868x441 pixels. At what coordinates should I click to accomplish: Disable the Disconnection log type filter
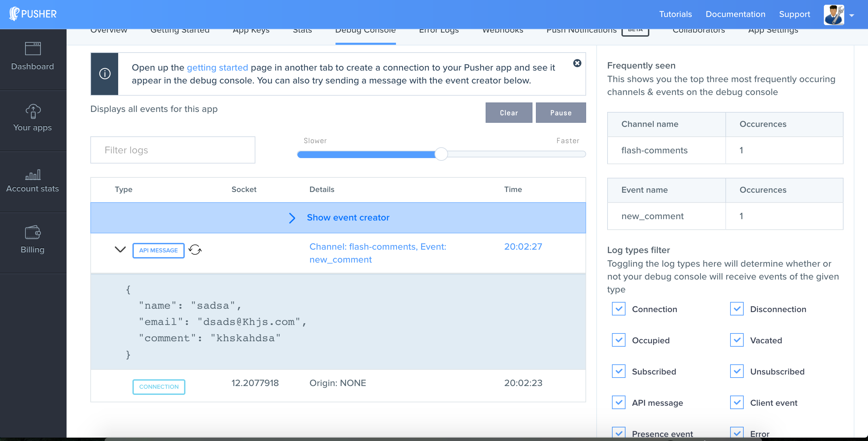coord(737,309)
